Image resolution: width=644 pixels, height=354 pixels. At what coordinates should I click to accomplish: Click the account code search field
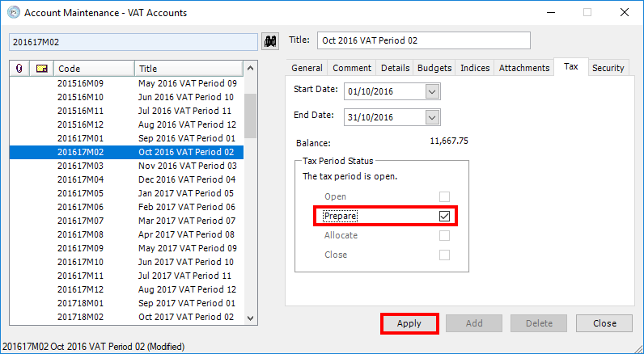click(133, 41)
